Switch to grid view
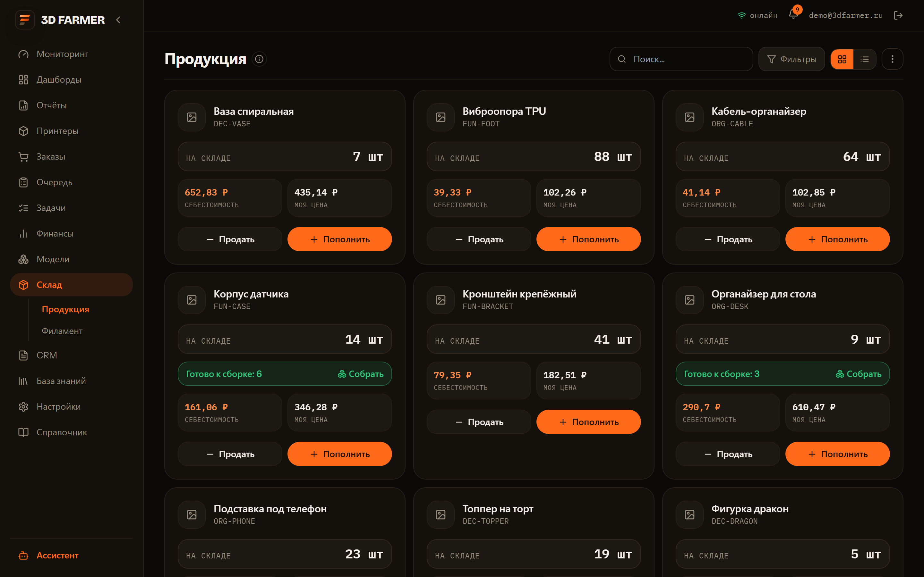The height and width of the screenshot is (577, 924). pos(842,59)
